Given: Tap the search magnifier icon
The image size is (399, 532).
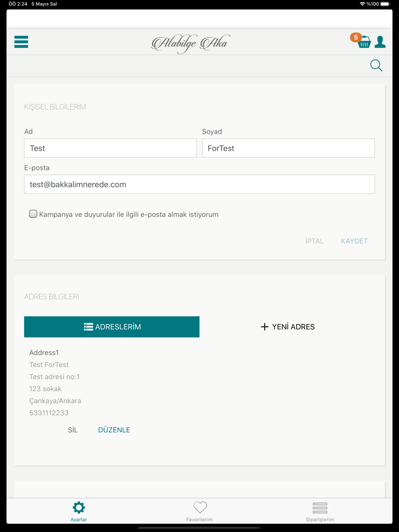Looking at the screenshot, I should point(376,65).
